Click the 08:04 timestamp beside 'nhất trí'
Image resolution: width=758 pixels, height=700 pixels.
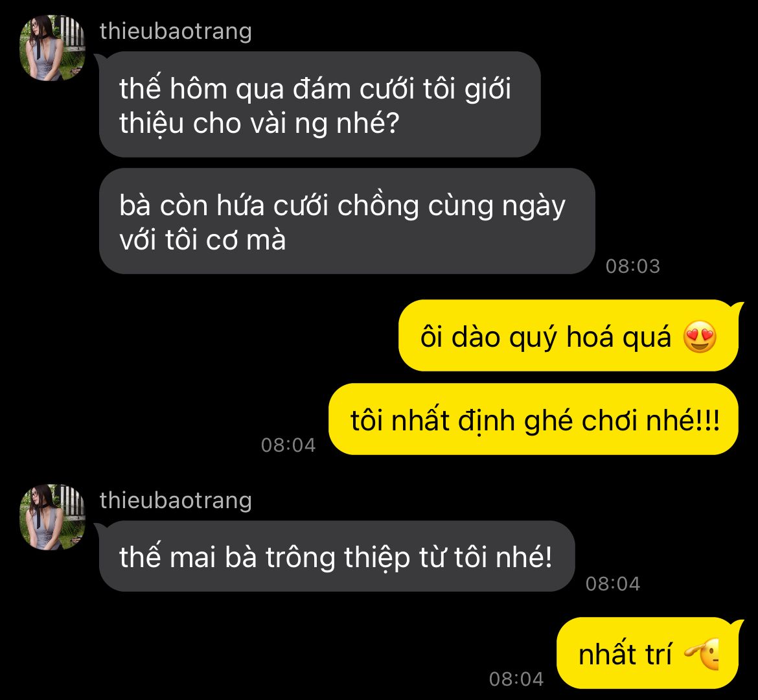(x=516, y=679)
